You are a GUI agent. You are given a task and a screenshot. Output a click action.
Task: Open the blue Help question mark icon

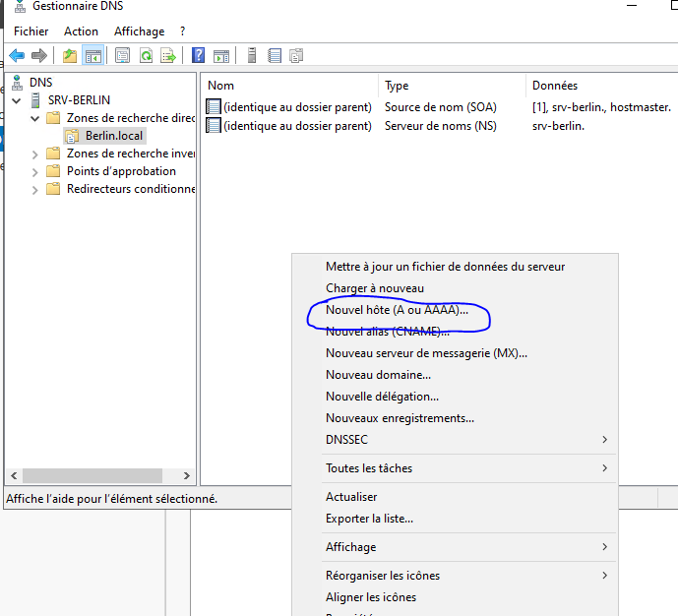pos(199,55)
